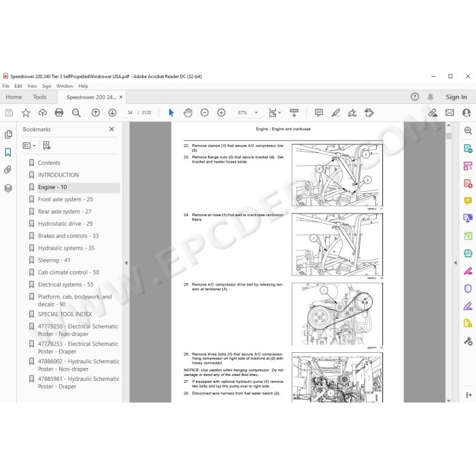Viewport: 476px width, 476px height.
Task: Open the Help menu
Action: pos(83,86)
